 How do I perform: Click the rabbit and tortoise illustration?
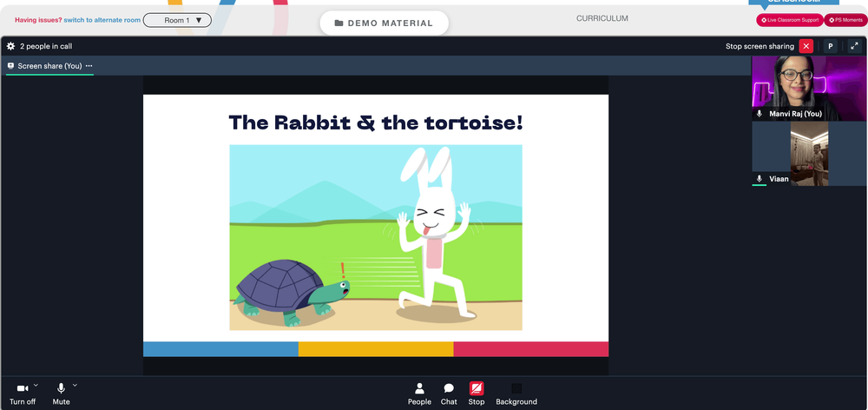376,238
